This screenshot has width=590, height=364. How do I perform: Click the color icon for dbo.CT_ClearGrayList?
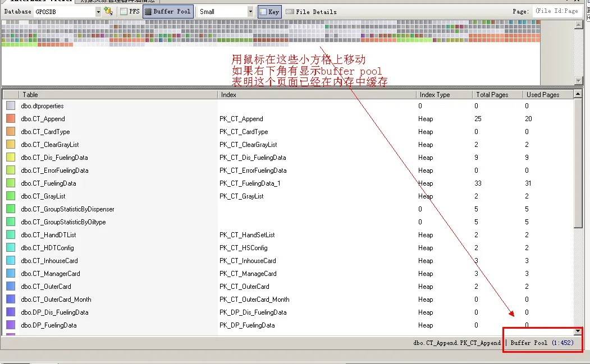11,145
